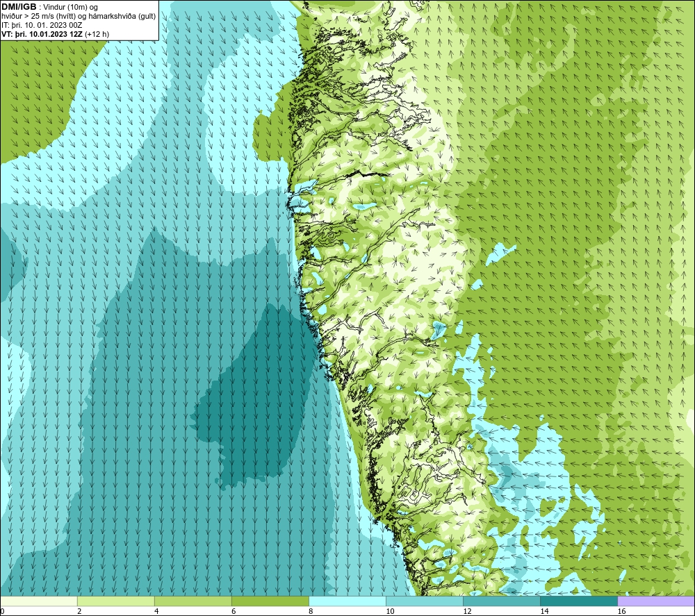Click the 0-2 m/s pale legend swatch

click(x=39, y=601)
